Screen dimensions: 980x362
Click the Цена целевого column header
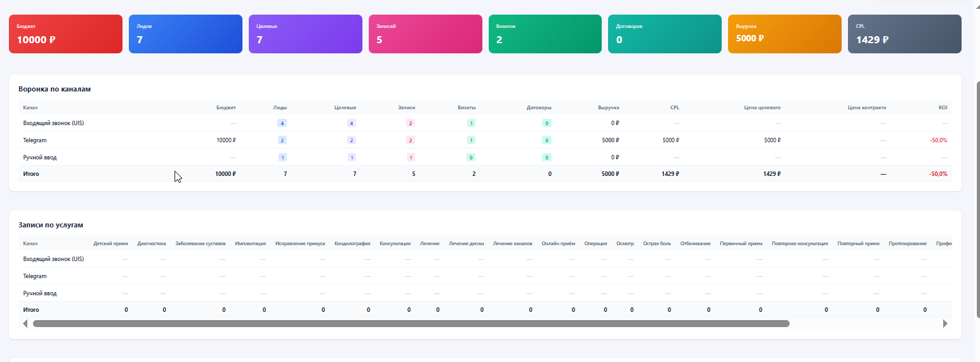click(x=762, y=108)
